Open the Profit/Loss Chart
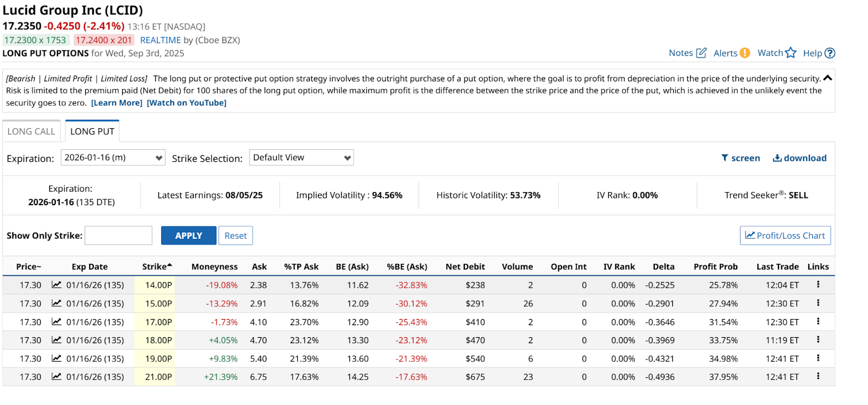This screenshot has height=405, width=868. point(785,236)
